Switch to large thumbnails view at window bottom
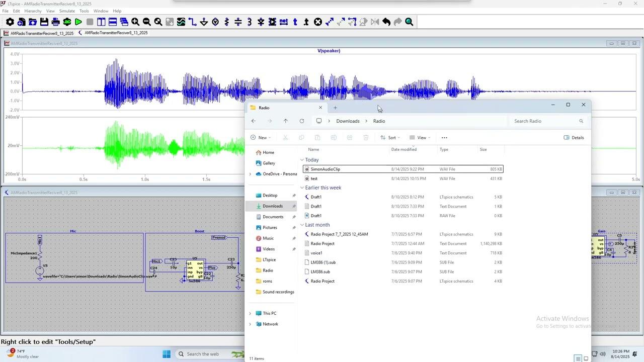Image resolution: width=644 pixels, height=362 pixels. [x=586, y=358]
